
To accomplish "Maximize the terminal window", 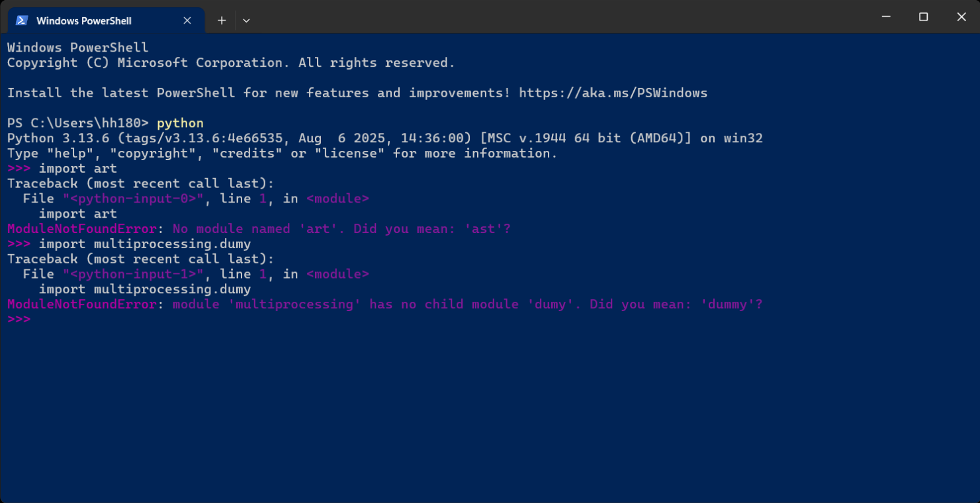I will pyautogui.click(x=923, y=17).
